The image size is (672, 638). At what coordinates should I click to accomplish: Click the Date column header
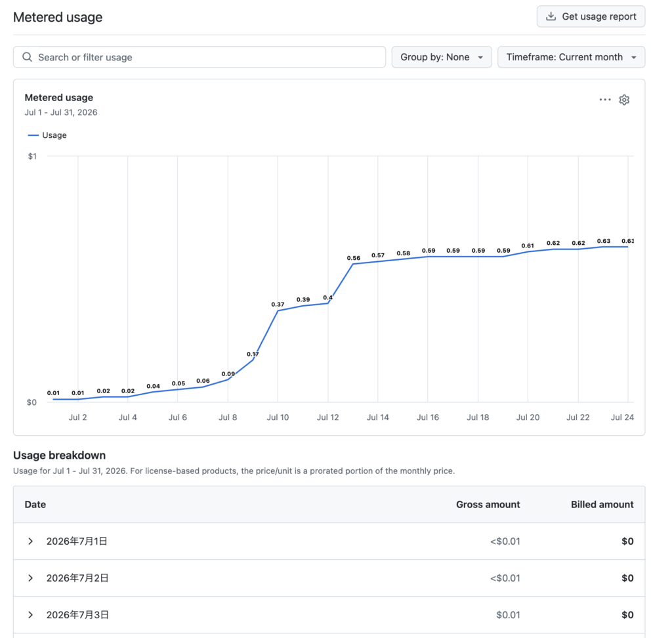tap(35, 504)
